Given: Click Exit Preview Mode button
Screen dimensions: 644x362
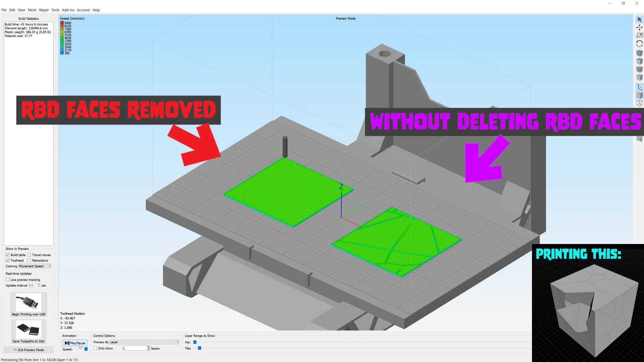Looking at the screenshot, I should pyautogui.click(x=29, y=350).
